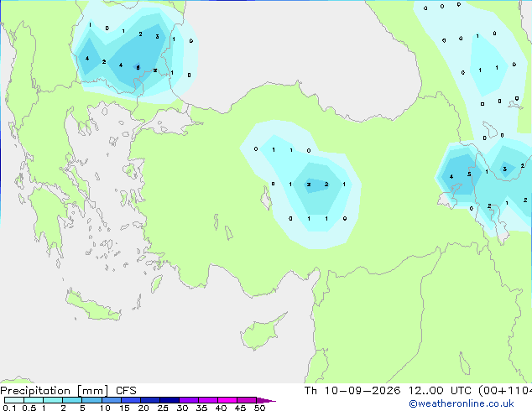Click the '12..00 UTC' time text

click(440, 391)
